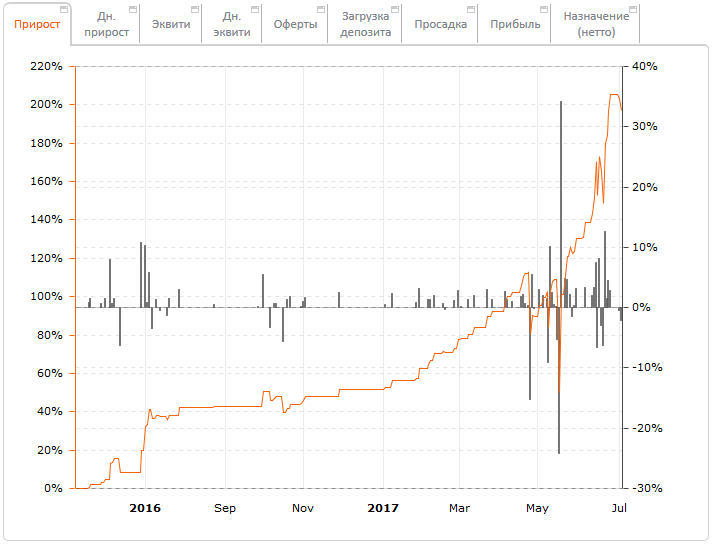The height and width of the screenshot is (546, 715).
Task: Show the Дн. эквити tab
Action: pos(232,24)
